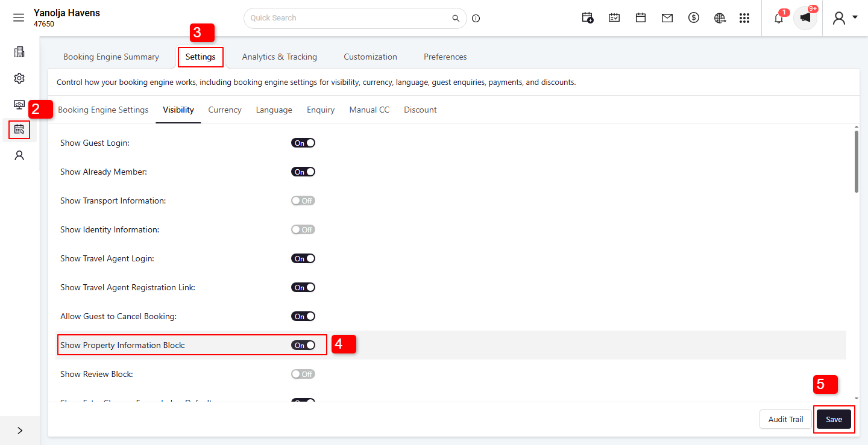Toggle Travel Agent Registration Link switch
The width and height of the screenshot is (868, 445).
point(303,287)
